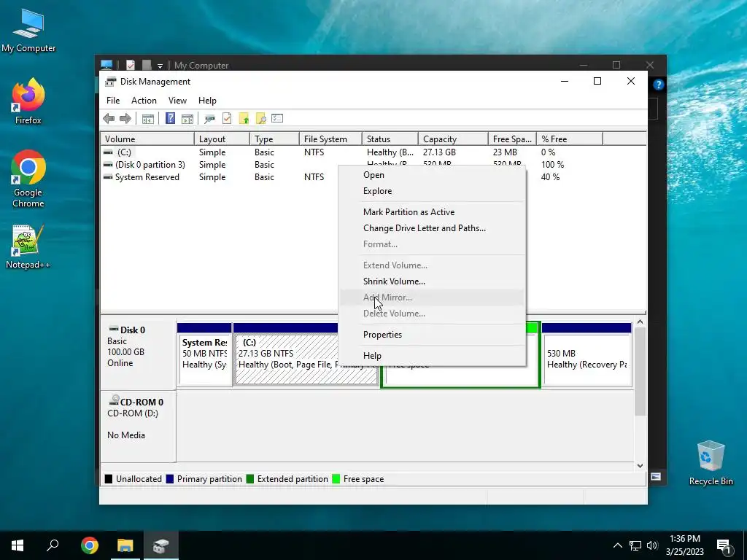Click the blue Primary partition legend swatch
The image size is (747, 560).
click(169, 479)
